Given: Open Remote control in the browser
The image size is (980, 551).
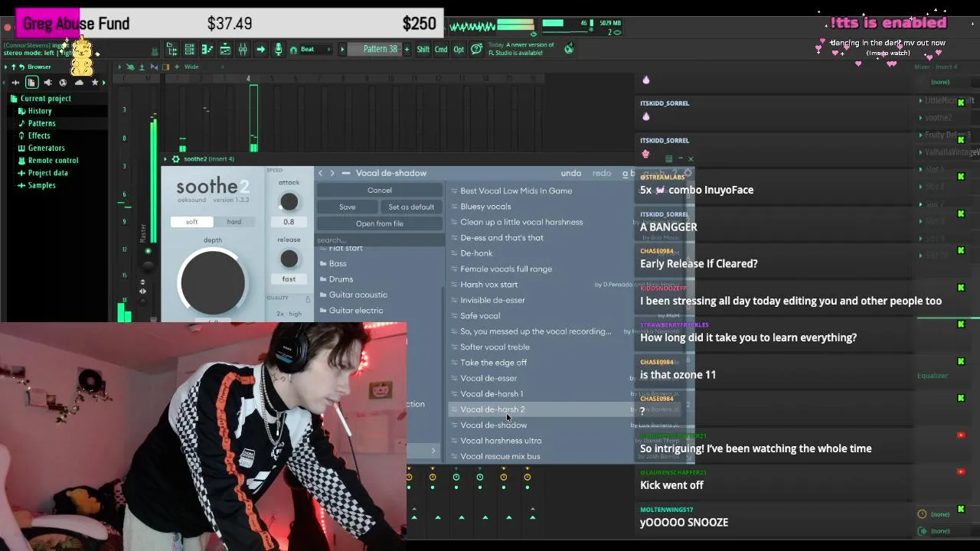Looking at the screenshot, I should click(x=53, y=161).
